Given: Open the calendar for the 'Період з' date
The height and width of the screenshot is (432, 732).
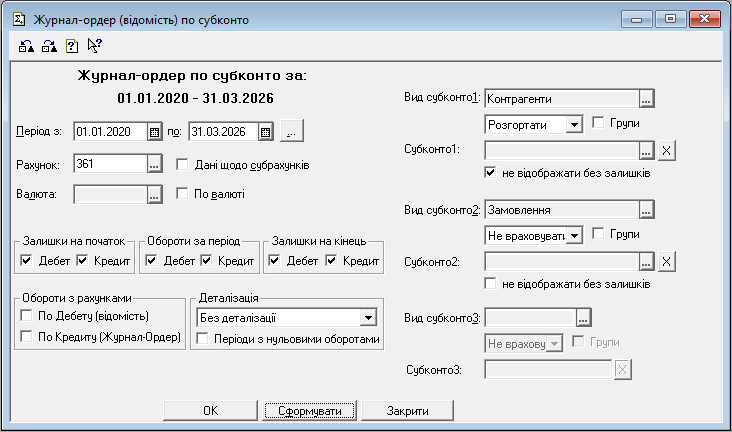Looking at the screenshot, I should pos(154,132).
